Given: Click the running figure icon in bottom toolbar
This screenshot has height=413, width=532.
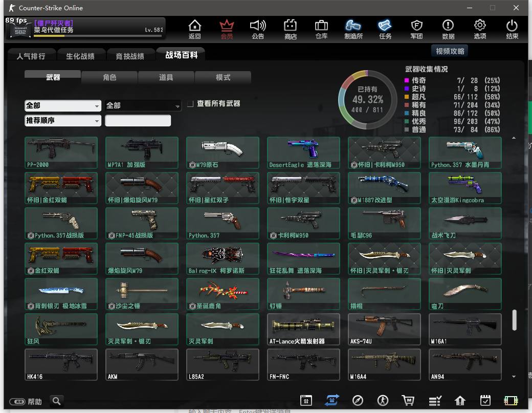Looking at the screenshot, I should click(383, 401).
